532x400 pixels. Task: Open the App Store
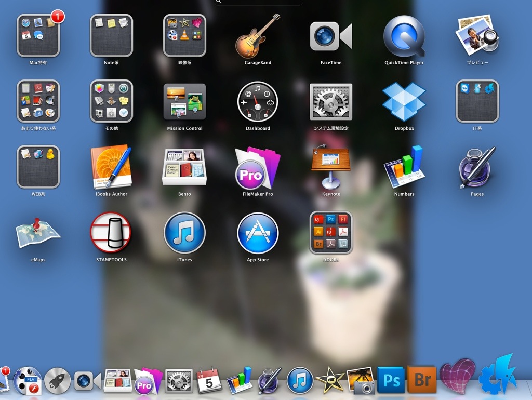coord(258,233)
